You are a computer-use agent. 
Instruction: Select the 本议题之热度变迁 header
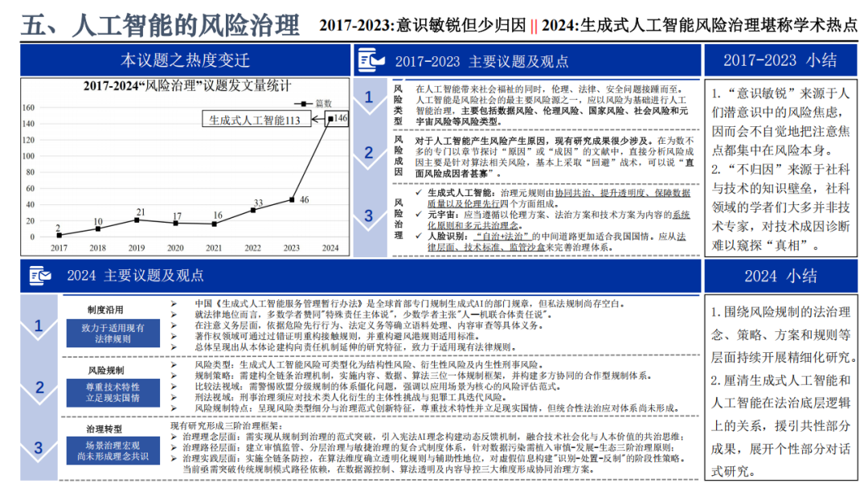186,60
